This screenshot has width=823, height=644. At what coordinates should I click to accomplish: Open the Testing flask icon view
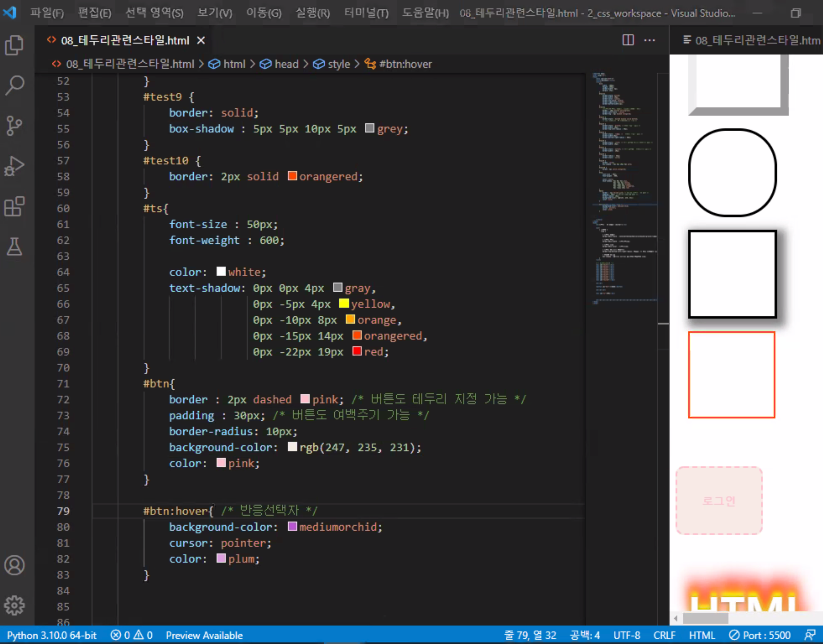click(x=14, y=247)
